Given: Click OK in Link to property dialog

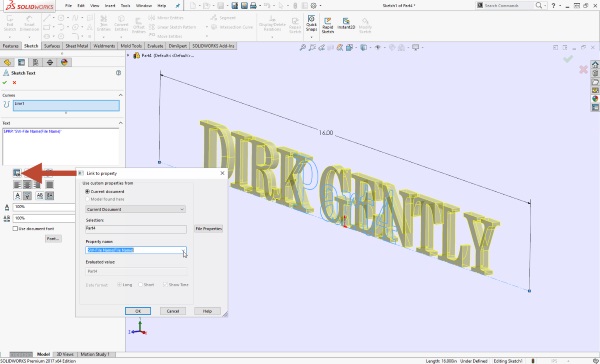Looking at the screenshot, I should pyautogui.click(x=138, y=311).
